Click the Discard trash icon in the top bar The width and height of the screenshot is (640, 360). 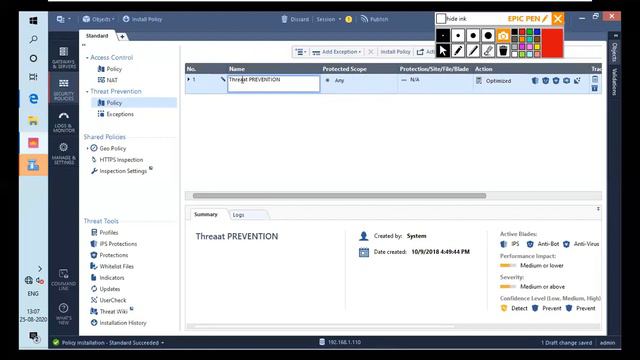click(x=284, y=19)
